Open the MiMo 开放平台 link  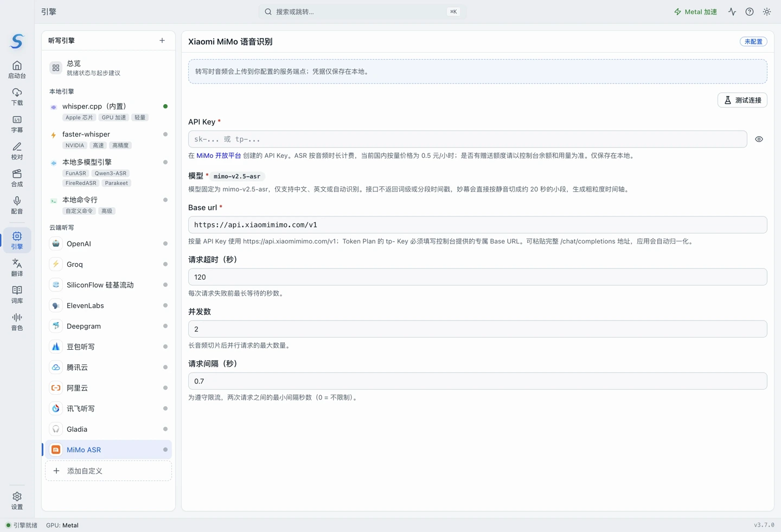[x=219, y=156]
